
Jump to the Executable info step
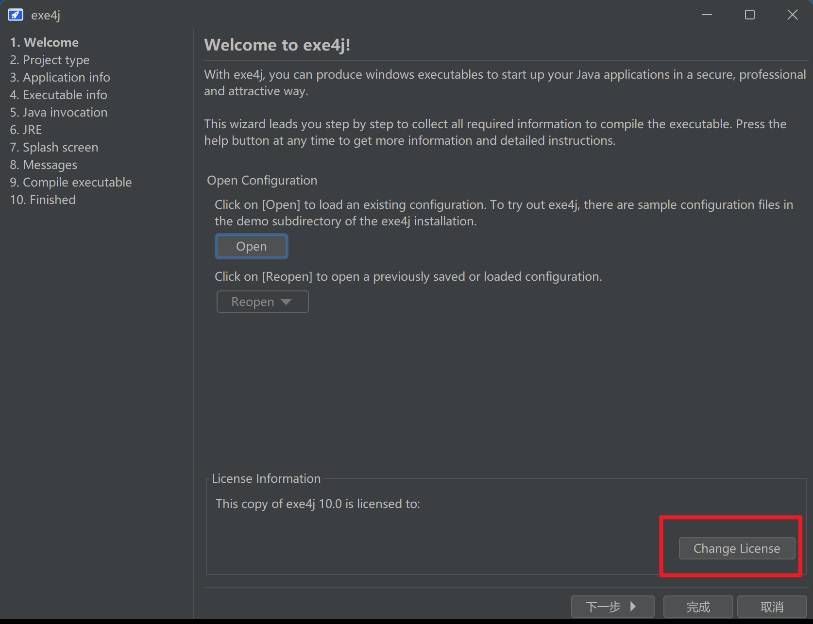[58, 95]
